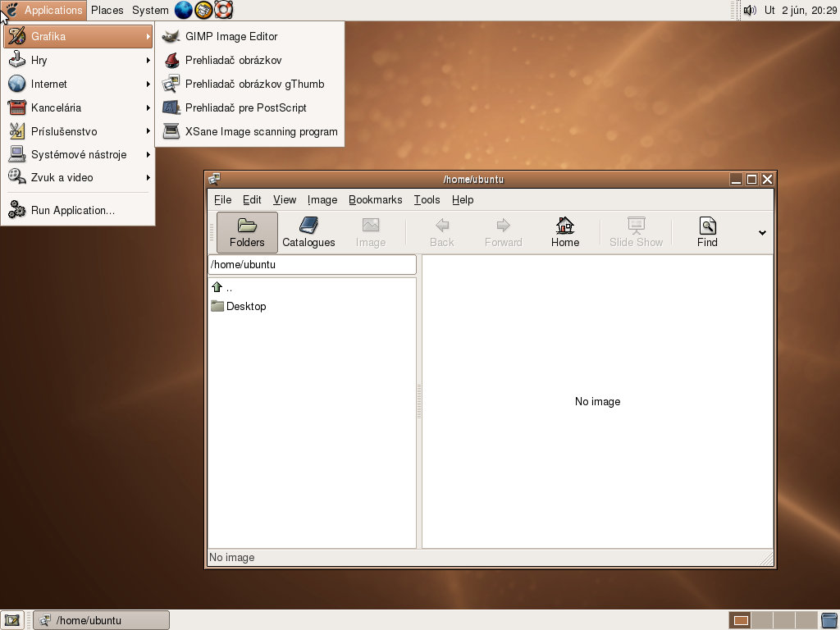Open the Places menu in top panel
Image resolution: width=840 pixels, height=630 pixels.
[x=107, y=10]
